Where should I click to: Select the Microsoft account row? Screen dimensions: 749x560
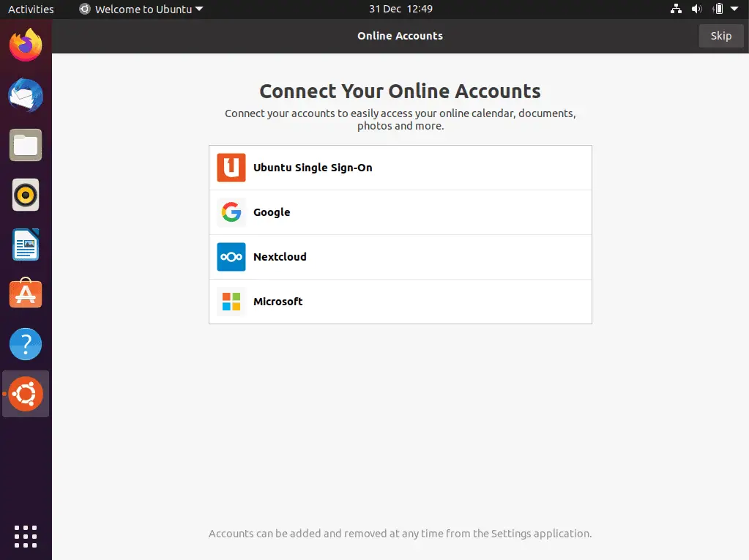(400, 302)
